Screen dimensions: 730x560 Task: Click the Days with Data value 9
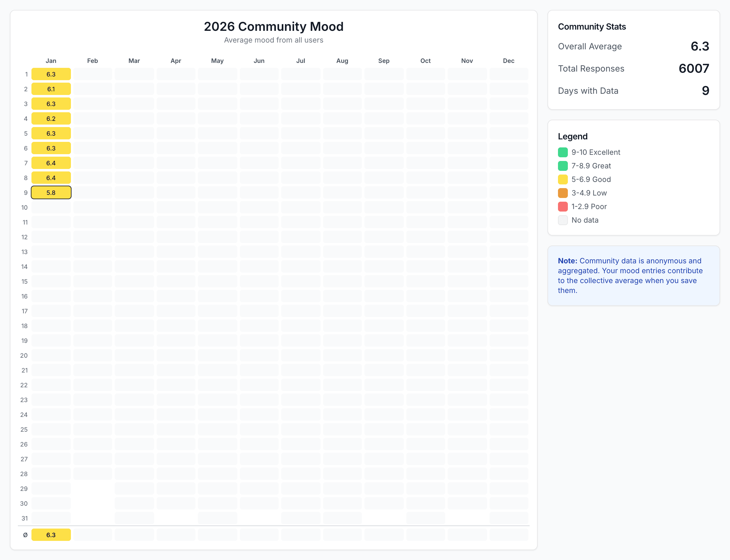[x=705, y=91]
